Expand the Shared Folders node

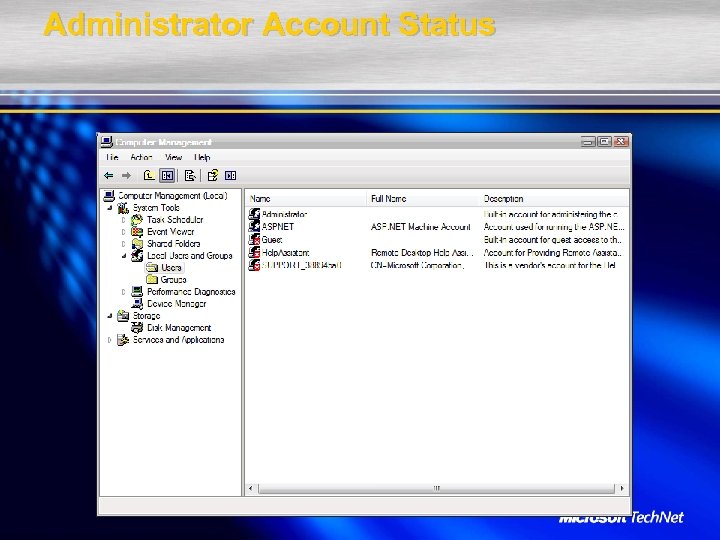124,244
